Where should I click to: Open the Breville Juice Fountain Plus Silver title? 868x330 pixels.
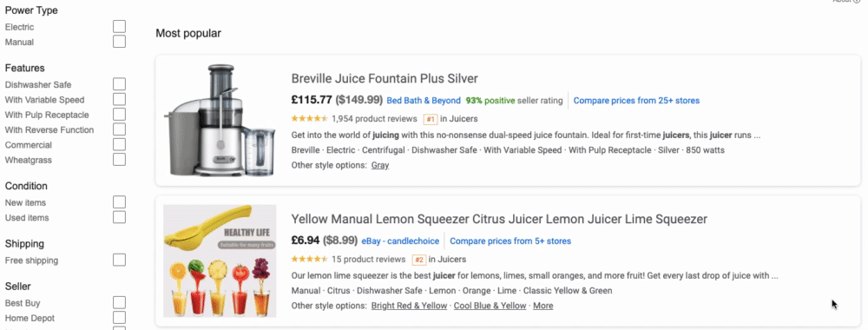[385, 78]
